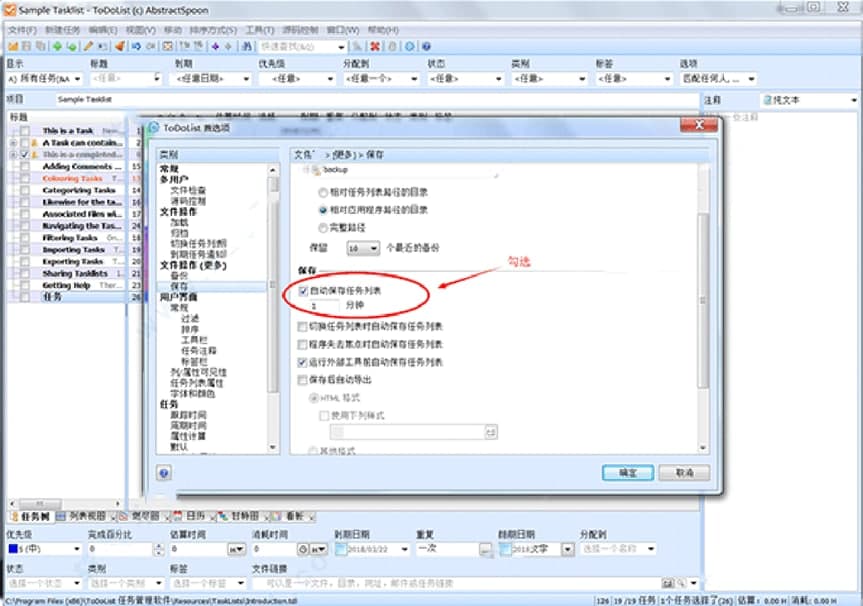Open the 帮助(H) menu
863x606 pixels.
(383, 30)
